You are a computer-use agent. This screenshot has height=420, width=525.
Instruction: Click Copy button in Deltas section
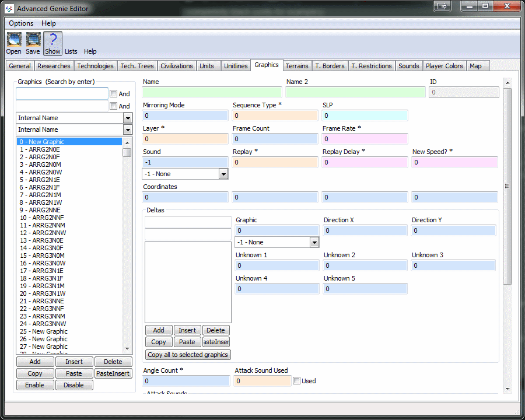point(159,342)
